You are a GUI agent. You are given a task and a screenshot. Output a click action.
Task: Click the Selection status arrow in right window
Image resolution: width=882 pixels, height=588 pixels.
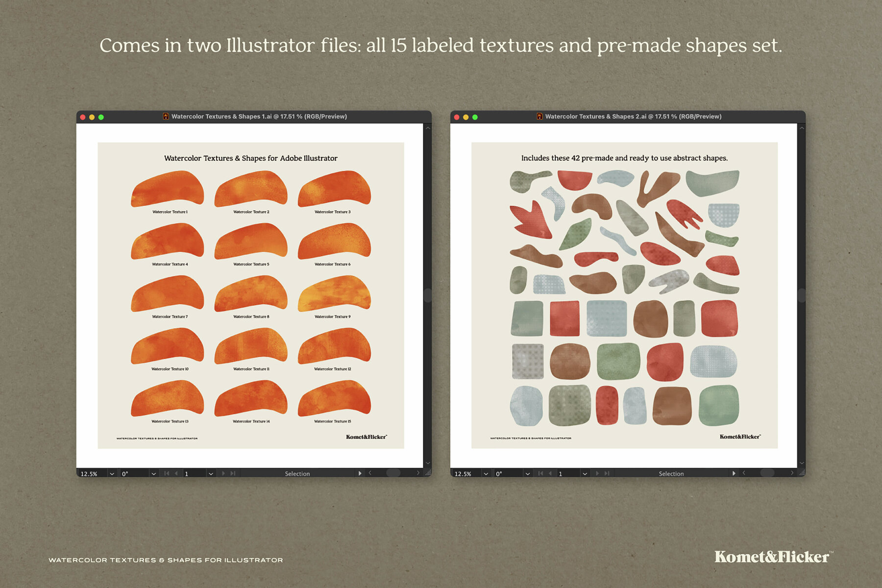[734, 473]
